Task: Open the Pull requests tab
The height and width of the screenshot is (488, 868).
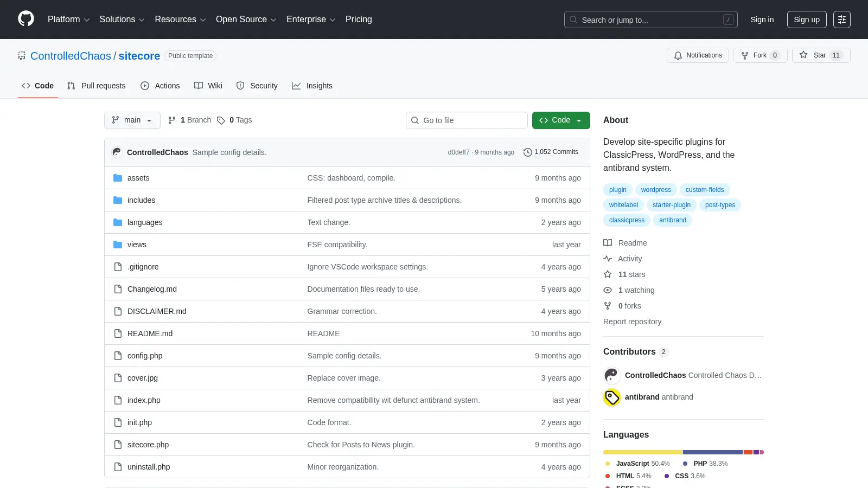Action: coord(97,86)
